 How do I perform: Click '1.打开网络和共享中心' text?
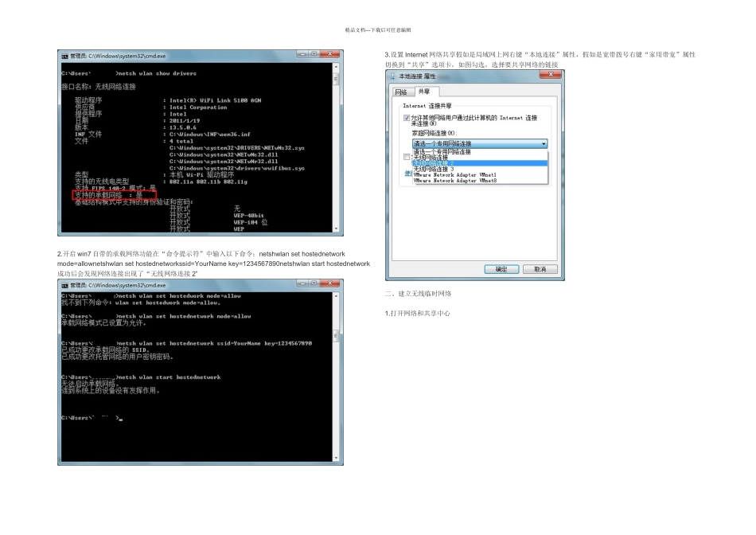(418, 313)
